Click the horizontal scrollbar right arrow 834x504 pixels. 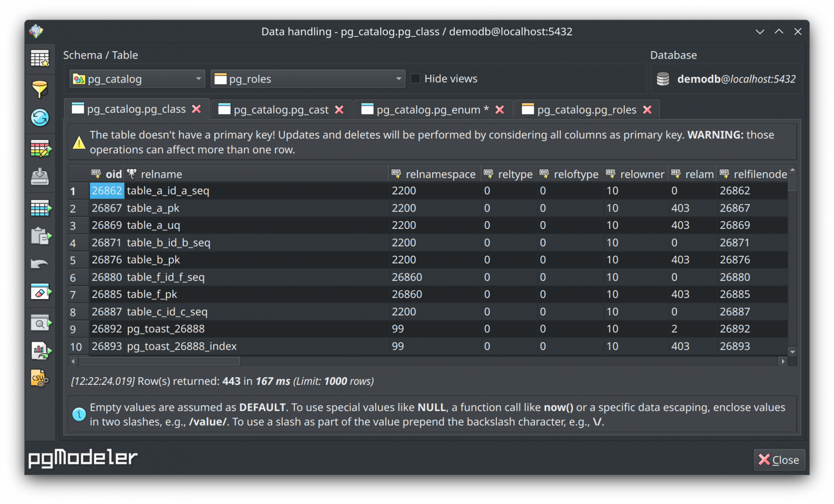click(783, 362)
